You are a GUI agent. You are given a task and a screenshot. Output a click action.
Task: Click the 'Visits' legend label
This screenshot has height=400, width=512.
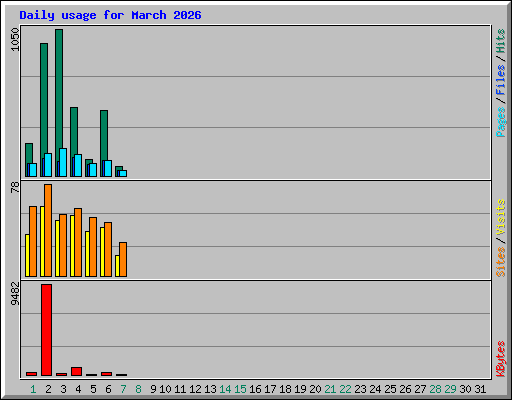(x=501, y=217)
